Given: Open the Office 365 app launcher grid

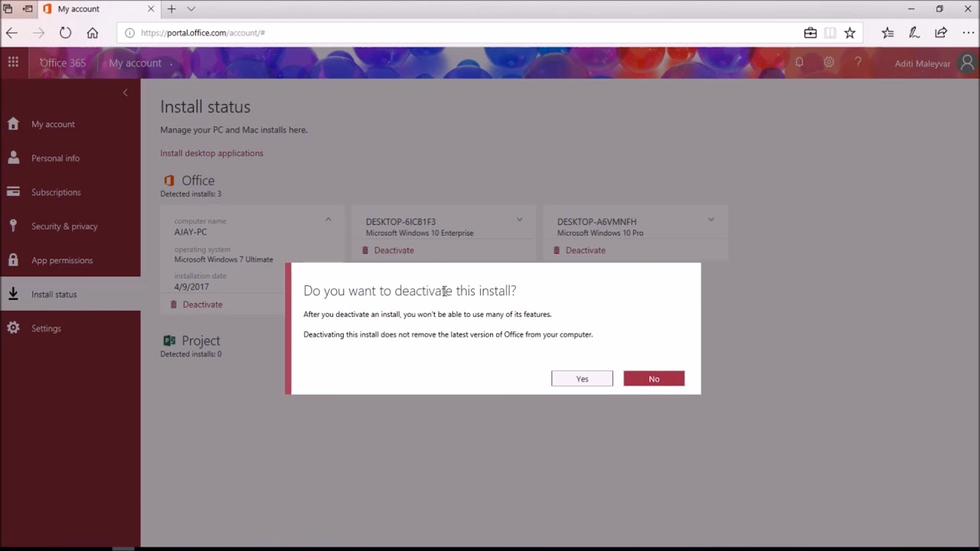Looking at the screenshot, I should click(13, 63).
